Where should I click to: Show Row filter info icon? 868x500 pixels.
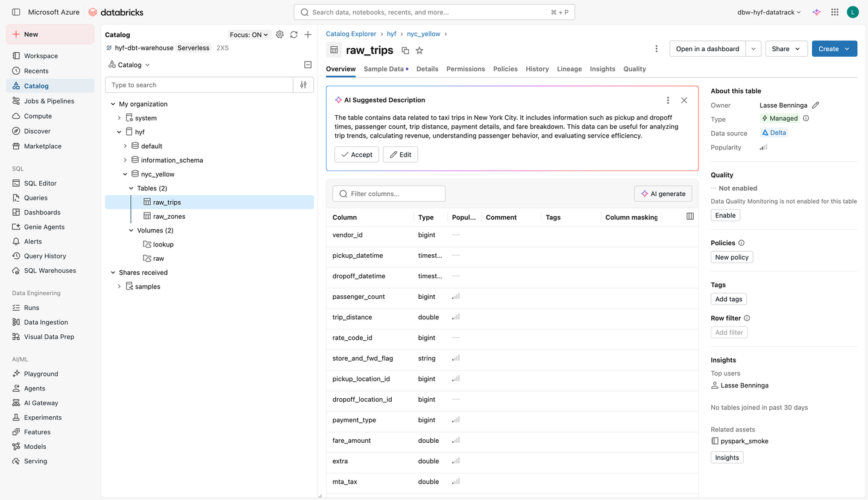tap(747, 318)
